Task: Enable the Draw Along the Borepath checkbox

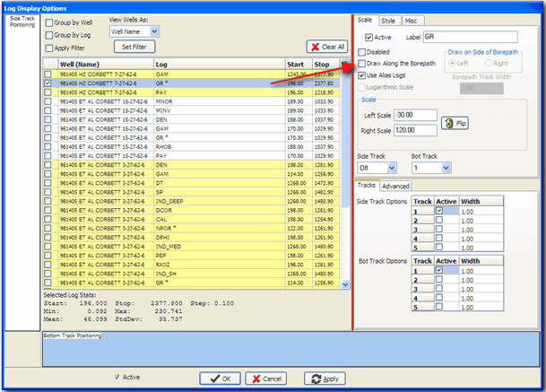Action: (362, 64)
